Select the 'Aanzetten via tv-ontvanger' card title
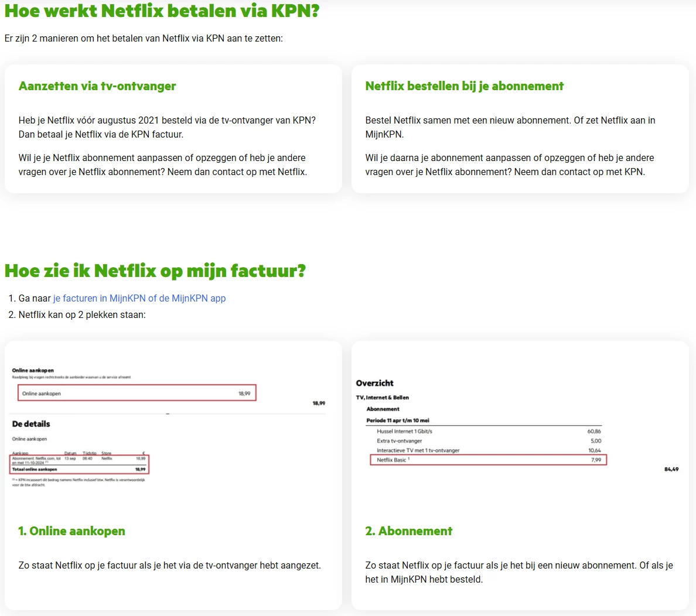 (97, 86)
